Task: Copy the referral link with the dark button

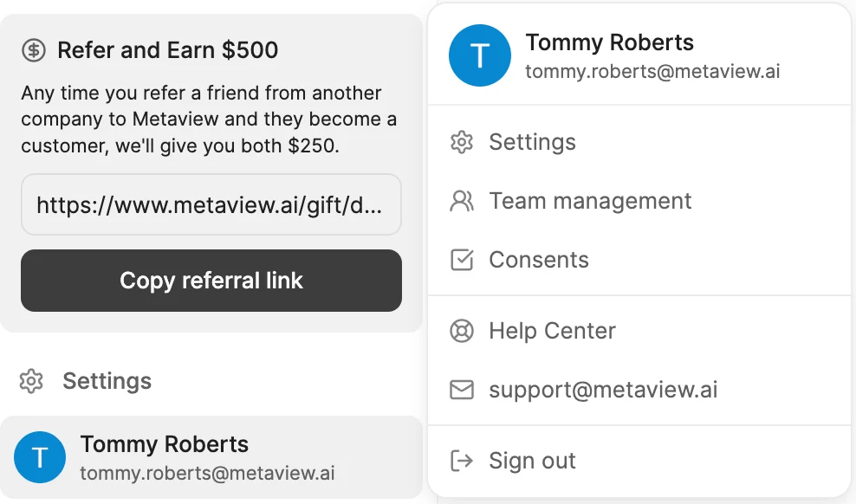Action: pyautogui.click(x=211, y=281)
